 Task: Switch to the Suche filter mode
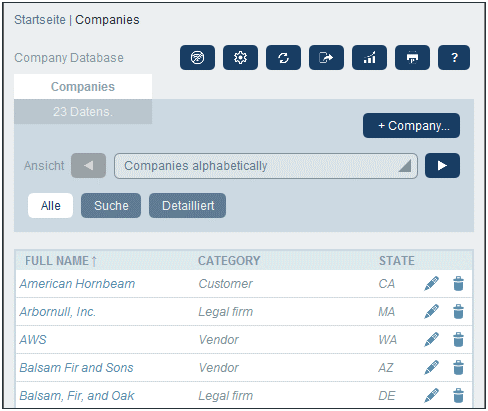tap(111, 206)
